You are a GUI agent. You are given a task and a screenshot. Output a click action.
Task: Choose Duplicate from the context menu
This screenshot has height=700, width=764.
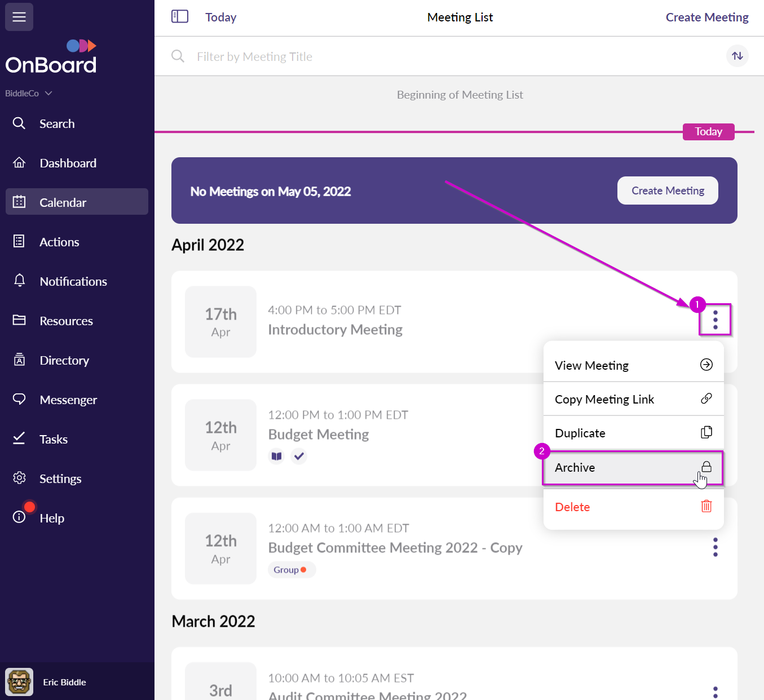coord(633,433)
